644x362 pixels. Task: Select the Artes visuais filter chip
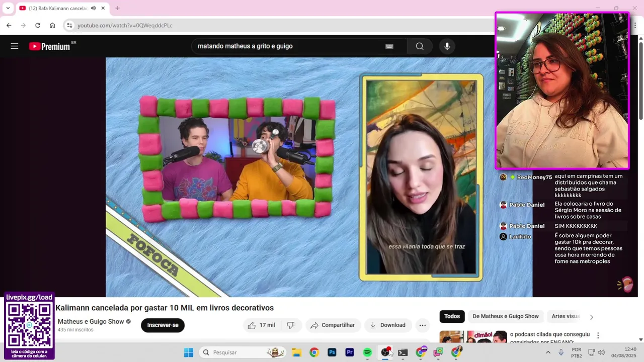[566, 316]
